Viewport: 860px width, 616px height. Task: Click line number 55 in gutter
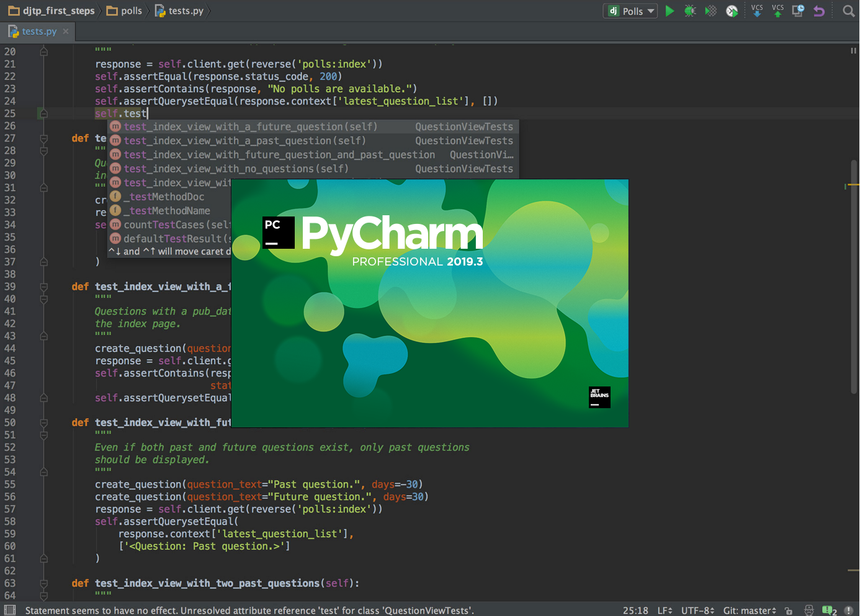pos(10,484)
